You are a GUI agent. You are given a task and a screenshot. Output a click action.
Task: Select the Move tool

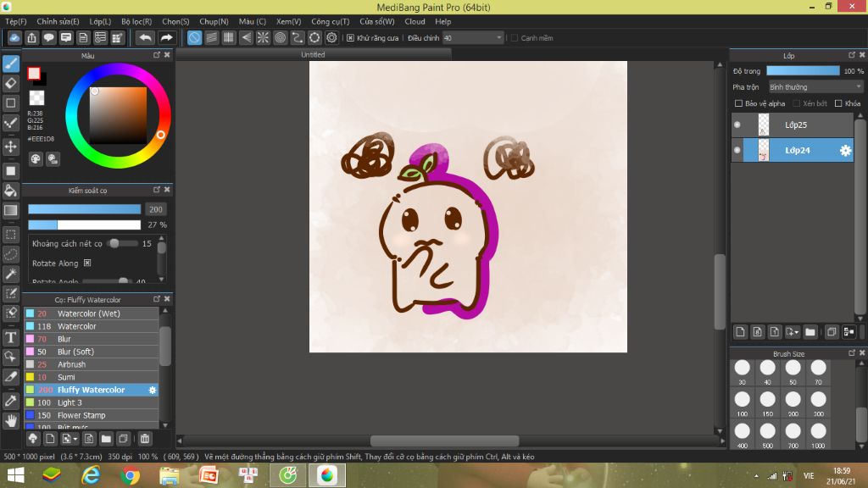(x=10, y=147)
